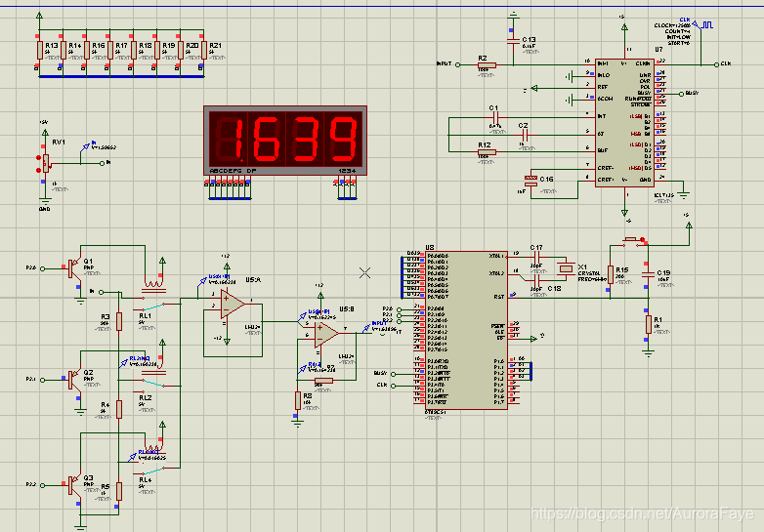Select resistor R19 in the pull-up array
The image size is (764, 532).
[157, 50]
